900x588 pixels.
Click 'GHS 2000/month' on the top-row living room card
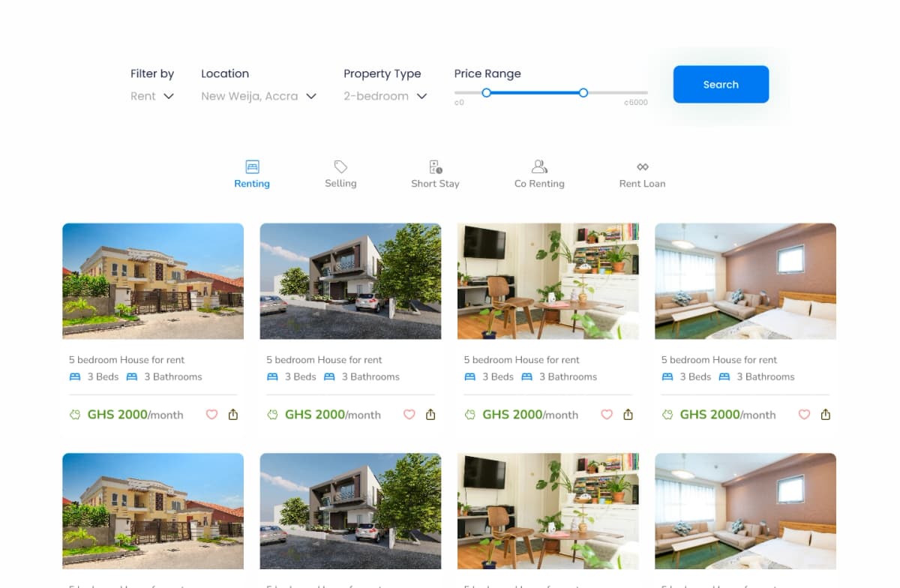tap(530, 415)
